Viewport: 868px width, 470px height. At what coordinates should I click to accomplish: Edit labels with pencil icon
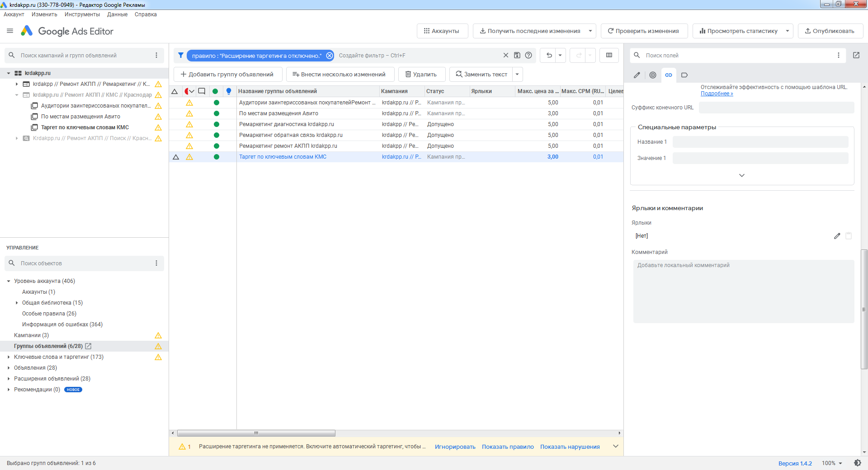[837, 236]
